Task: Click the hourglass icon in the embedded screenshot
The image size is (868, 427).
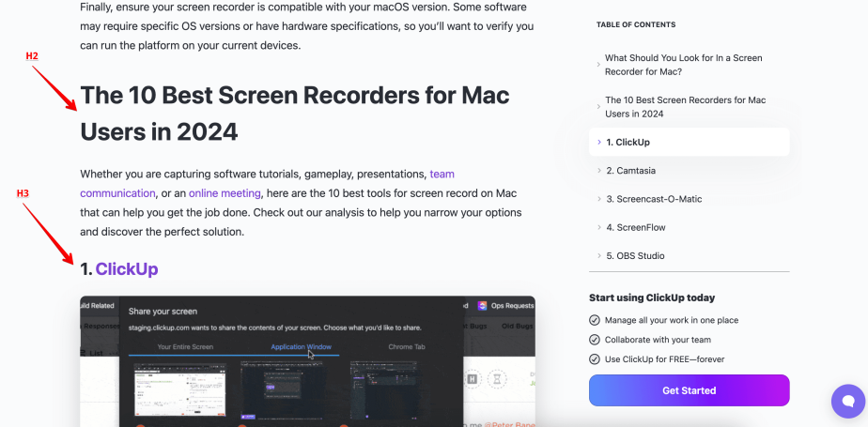Action: (x=495, y=380)
